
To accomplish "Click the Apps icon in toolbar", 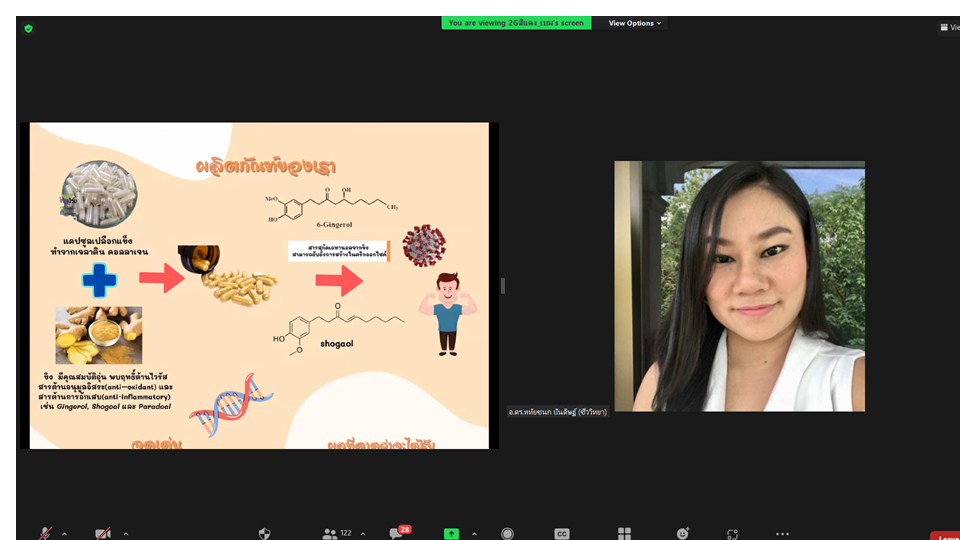I will pos(733,534).
